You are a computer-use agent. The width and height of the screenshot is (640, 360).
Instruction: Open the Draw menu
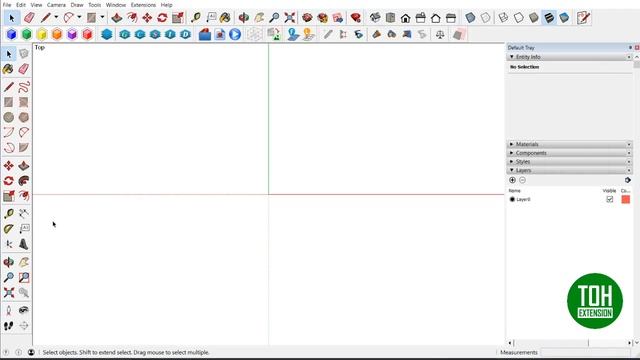tap(77, 5)
